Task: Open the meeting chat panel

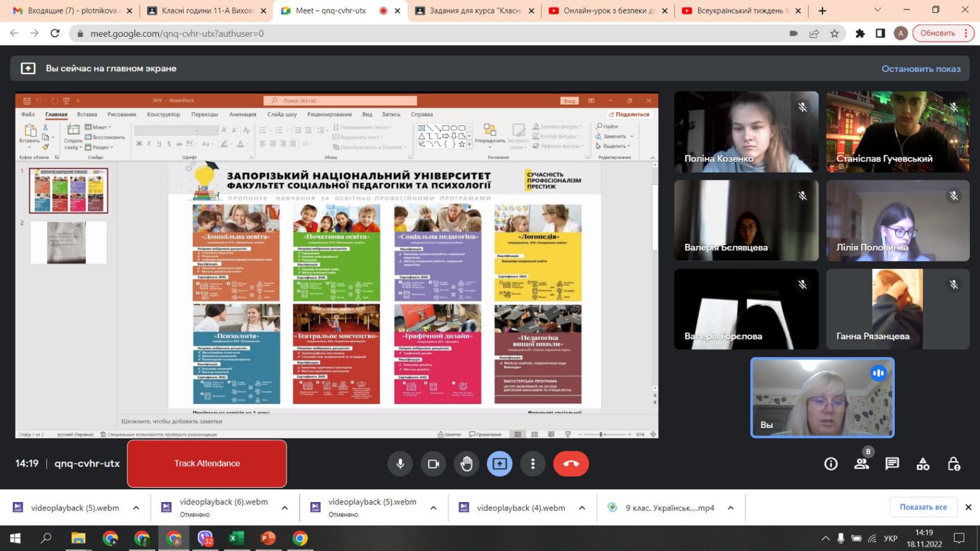Action: [x=892, y=464]
